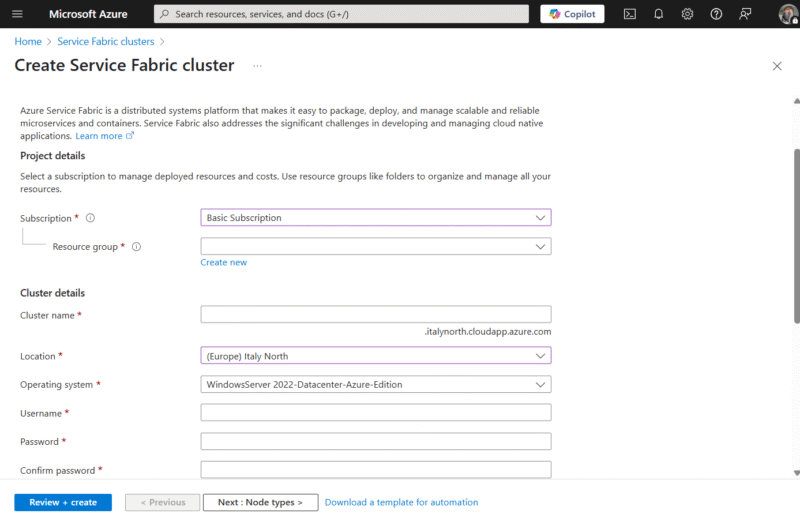Click the Review + create button
The image size is (800, 525).
tap(63, 502)
